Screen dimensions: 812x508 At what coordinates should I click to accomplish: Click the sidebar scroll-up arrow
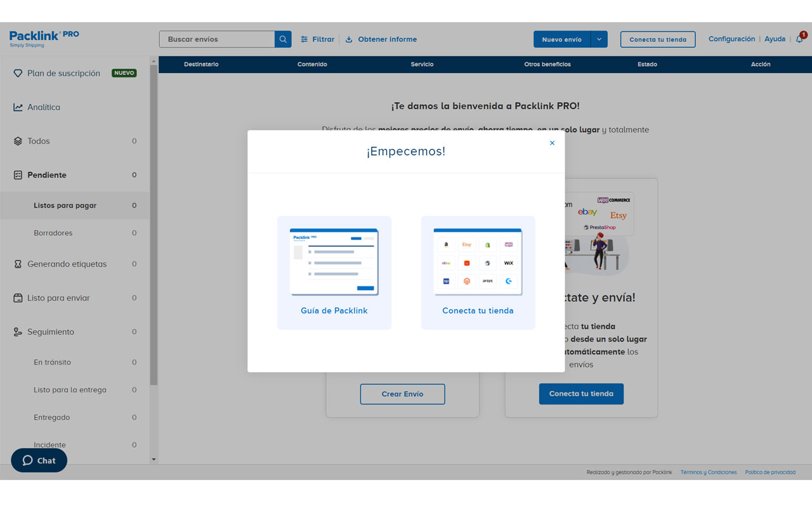click(154, 62)
